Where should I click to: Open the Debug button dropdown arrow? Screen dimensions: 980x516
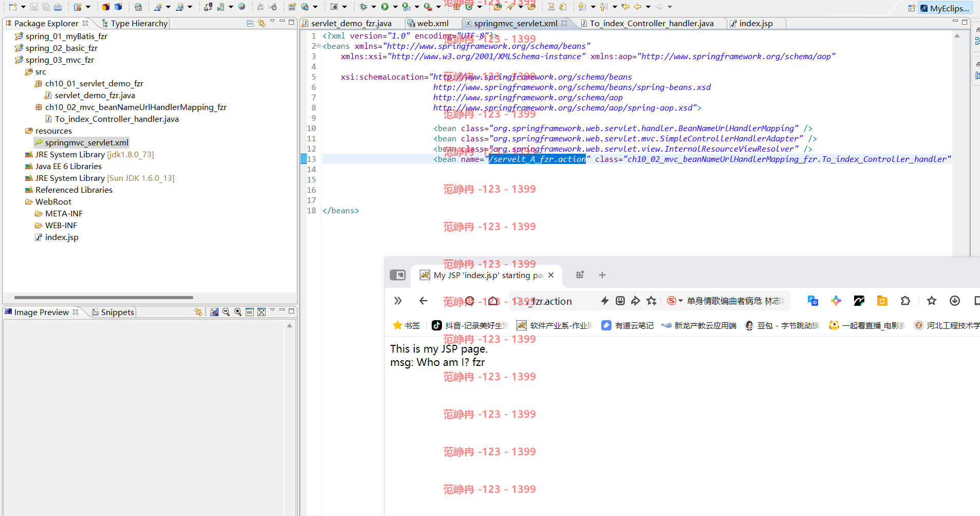(x=374, y=7)
